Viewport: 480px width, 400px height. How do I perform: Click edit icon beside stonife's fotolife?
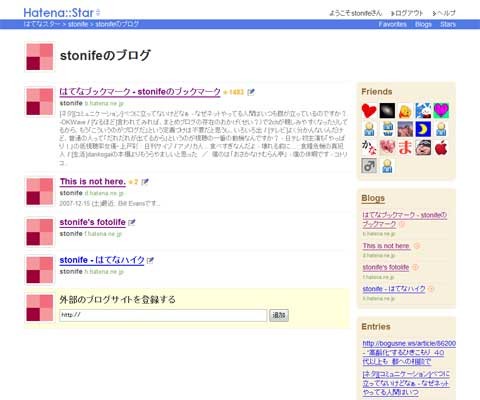[132, 222]
